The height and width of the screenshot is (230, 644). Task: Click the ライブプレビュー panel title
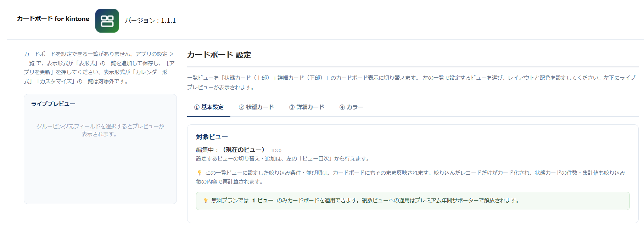(x=53, y=104)
